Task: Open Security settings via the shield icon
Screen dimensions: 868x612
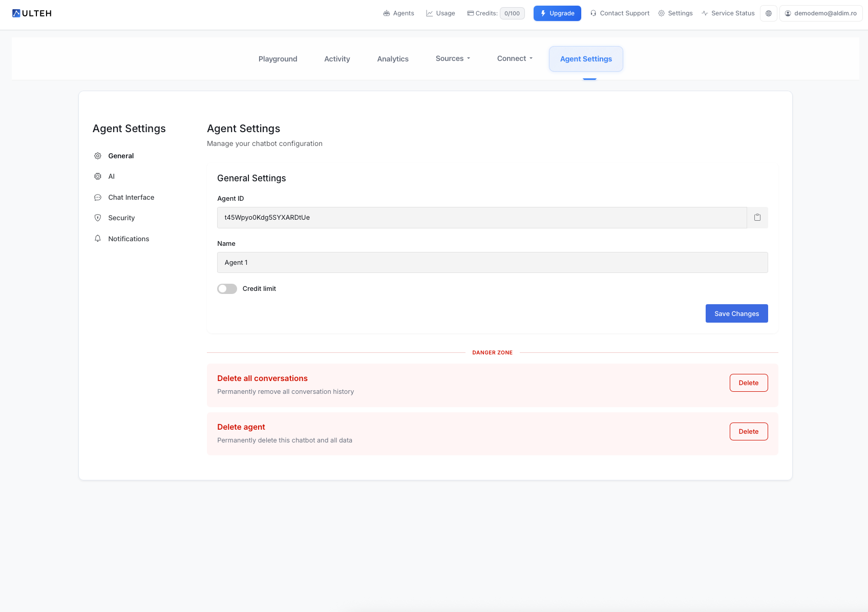Action: [97, 218]
